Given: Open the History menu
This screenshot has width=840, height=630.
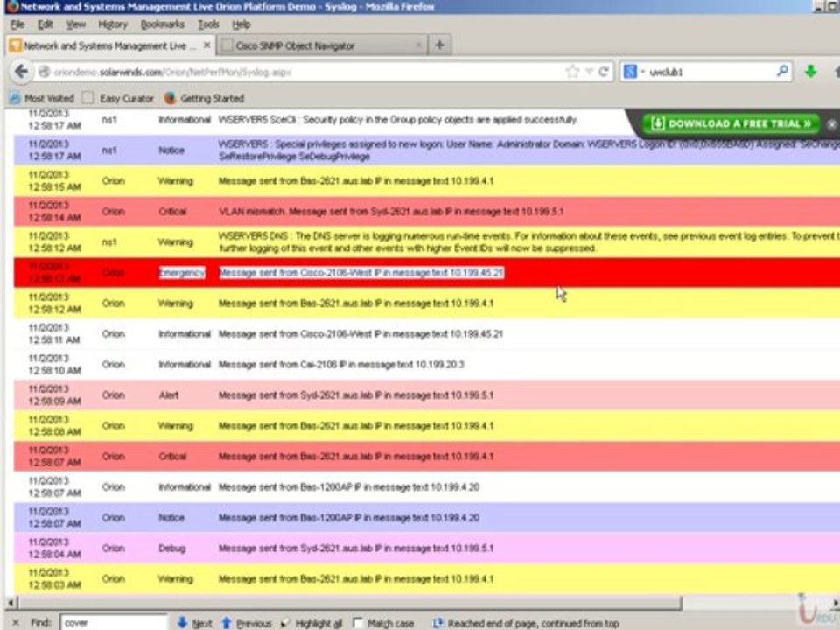Looking at the screenshot, I should 113,24.
